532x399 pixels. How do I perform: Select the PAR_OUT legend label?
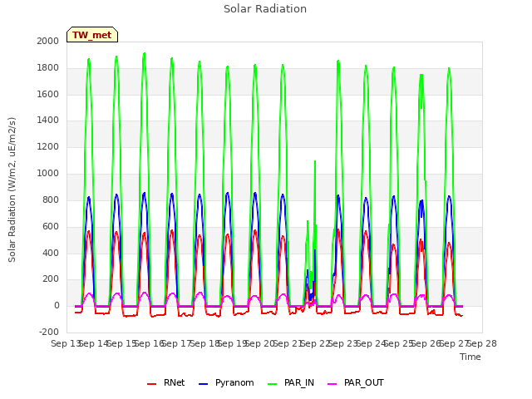pyautogui.click(x=364, y=382)
